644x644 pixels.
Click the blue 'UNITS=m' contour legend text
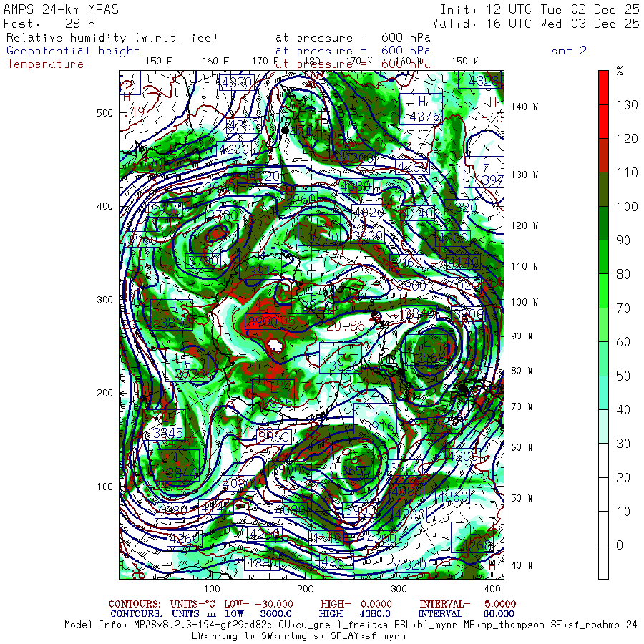[x=193, y=614]
